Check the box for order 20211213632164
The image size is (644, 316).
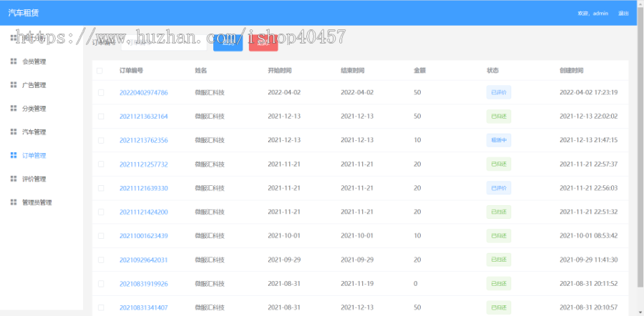click(x=101, y=117)
